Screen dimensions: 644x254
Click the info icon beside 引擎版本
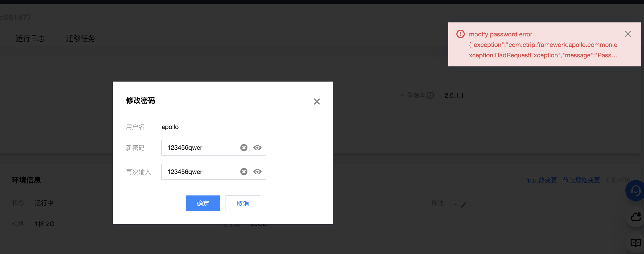430,95
